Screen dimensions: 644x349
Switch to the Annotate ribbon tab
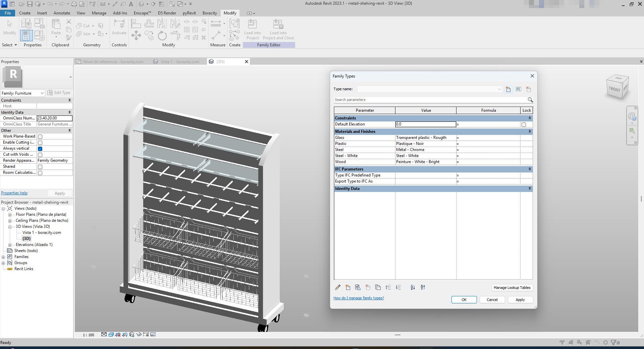coord(62,13)
